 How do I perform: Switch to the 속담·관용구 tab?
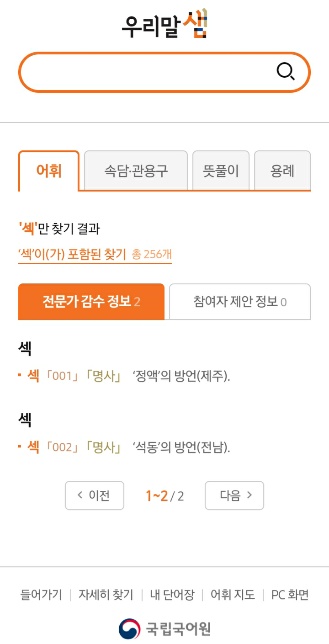coord(136,171)
